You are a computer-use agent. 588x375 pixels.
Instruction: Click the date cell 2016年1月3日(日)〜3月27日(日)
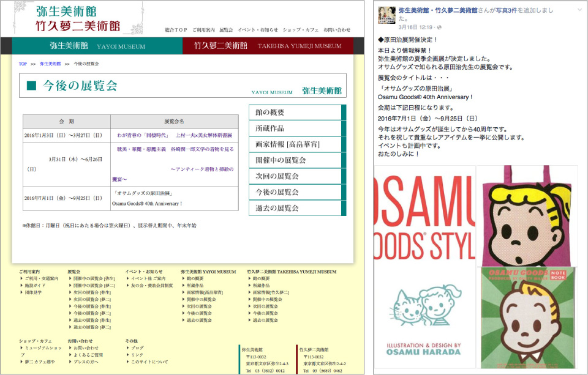(67, 135)
